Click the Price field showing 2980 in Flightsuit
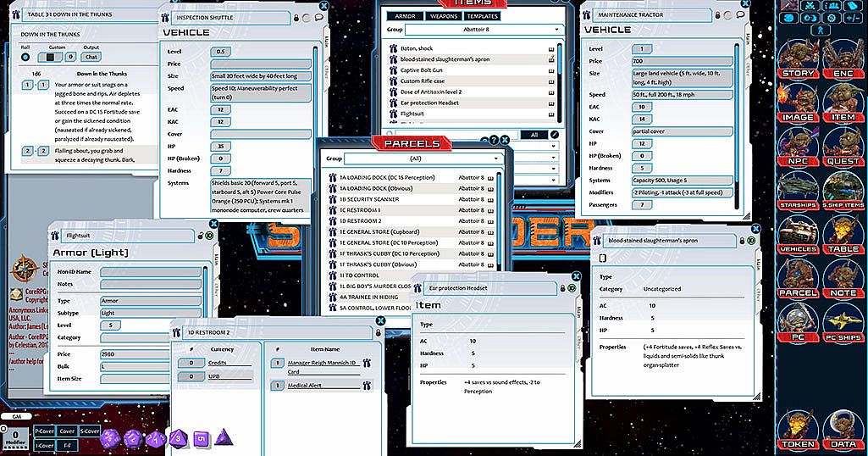 135,354
